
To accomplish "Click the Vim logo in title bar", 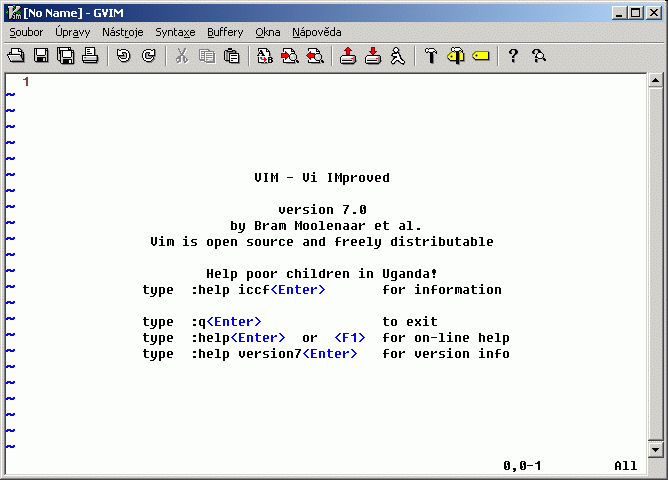I will pos(14,13).
